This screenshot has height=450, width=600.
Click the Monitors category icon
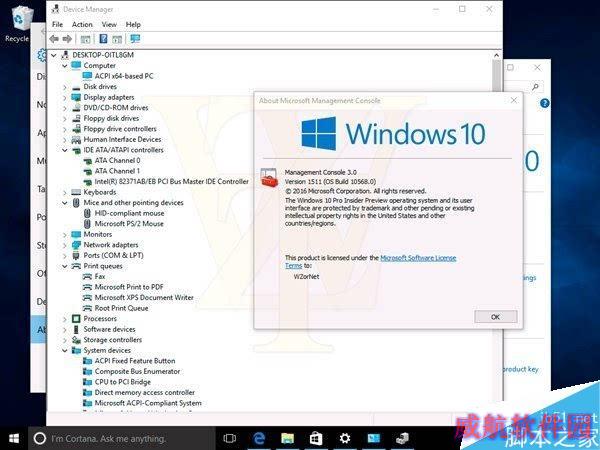(x=76, y=234)
